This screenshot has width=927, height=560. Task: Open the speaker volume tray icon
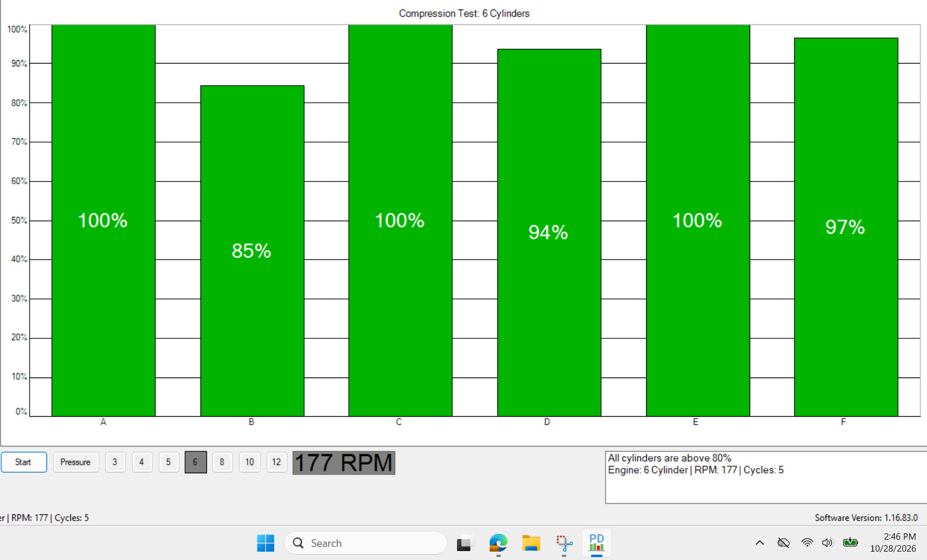tap(827, 542)
